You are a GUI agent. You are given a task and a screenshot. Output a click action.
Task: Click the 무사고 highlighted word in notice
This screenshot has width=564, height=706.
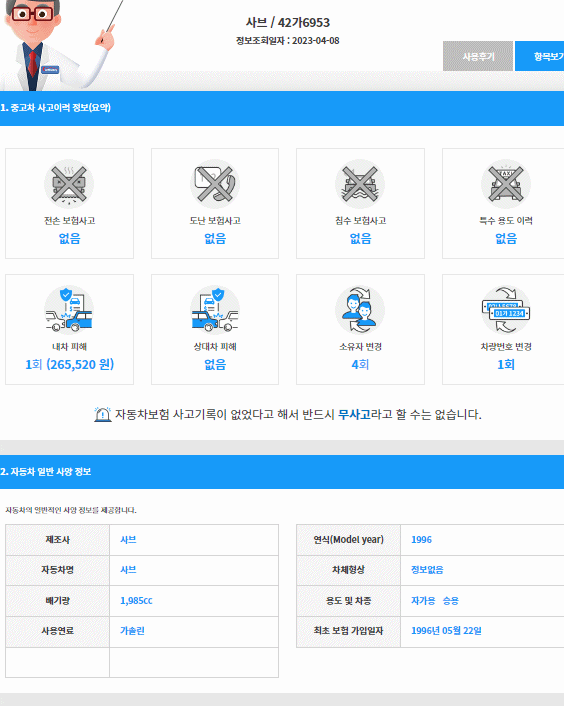click(354, 414)
